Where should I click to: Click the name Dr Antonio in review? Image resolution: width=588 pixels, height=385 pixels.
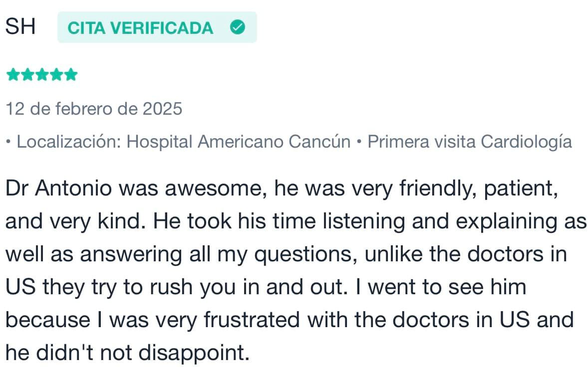(58, 188)
